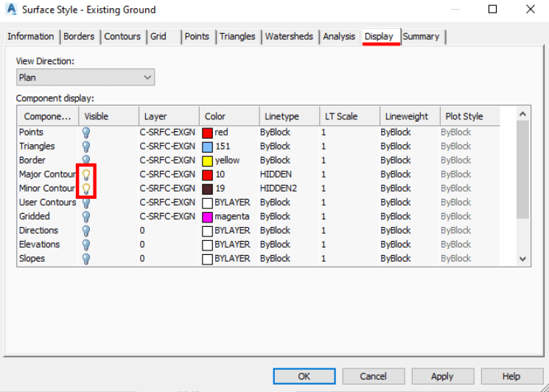
Task: Click the OK button
Action: [304, 377]
